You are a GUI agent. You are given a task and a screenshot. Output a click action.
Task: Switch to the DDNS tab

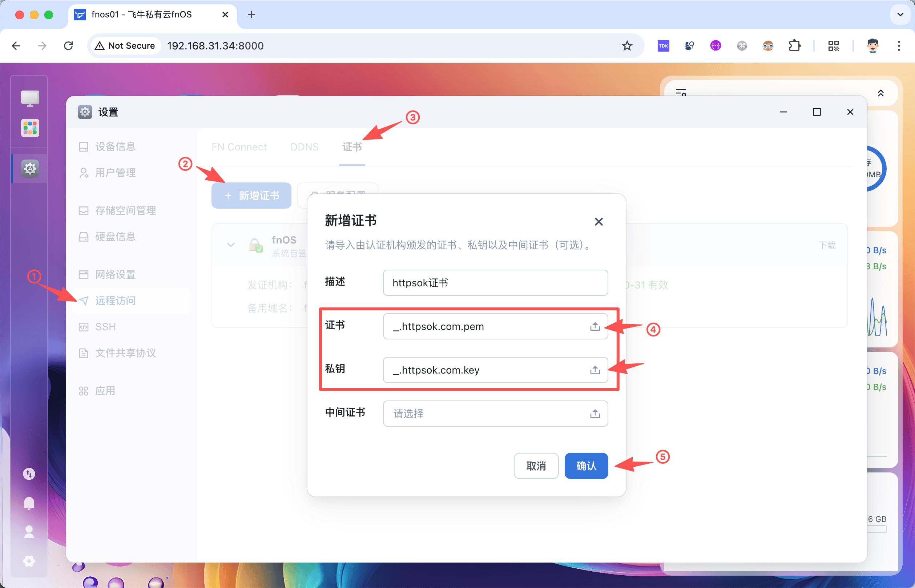[x=304, y=147]
